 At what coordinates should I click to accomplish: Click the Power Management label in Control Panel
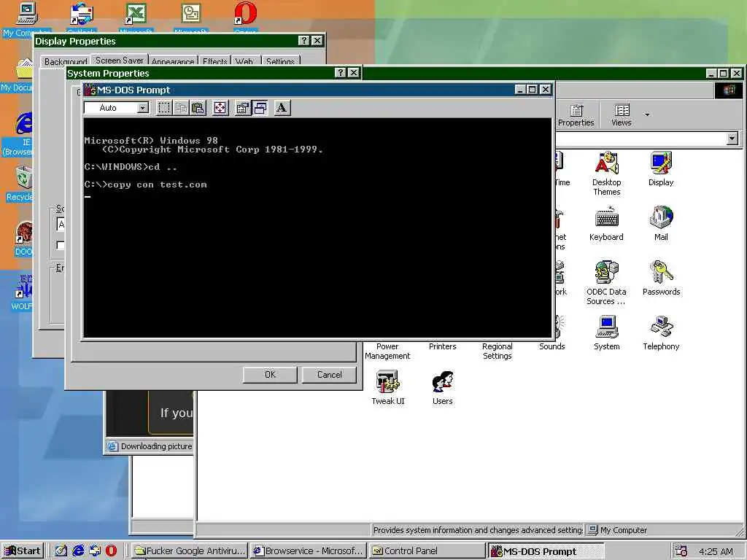point(387,351)
